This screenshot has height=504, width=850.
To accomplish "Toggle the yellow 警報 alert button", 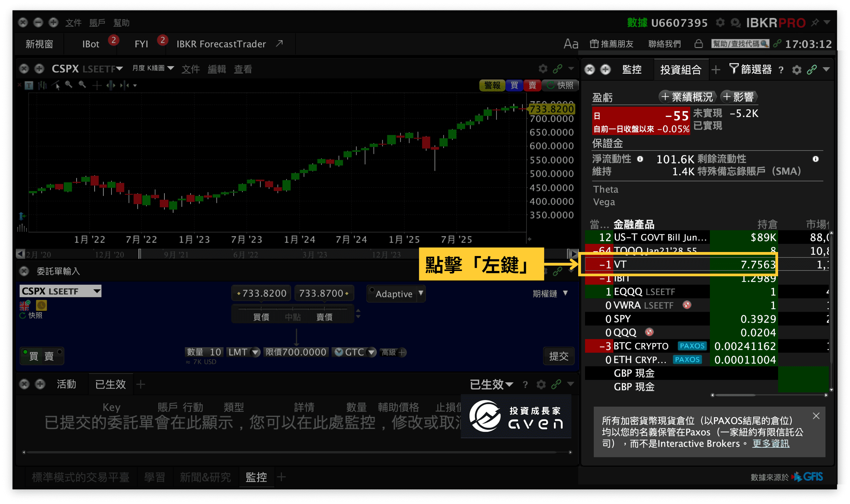I will (x=492, y=85).
